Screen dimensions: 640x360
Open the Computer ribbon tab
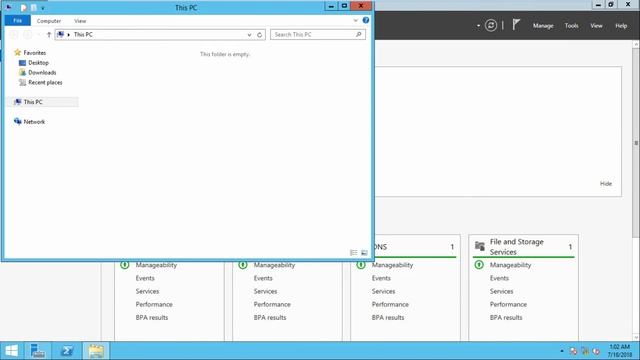49,21
